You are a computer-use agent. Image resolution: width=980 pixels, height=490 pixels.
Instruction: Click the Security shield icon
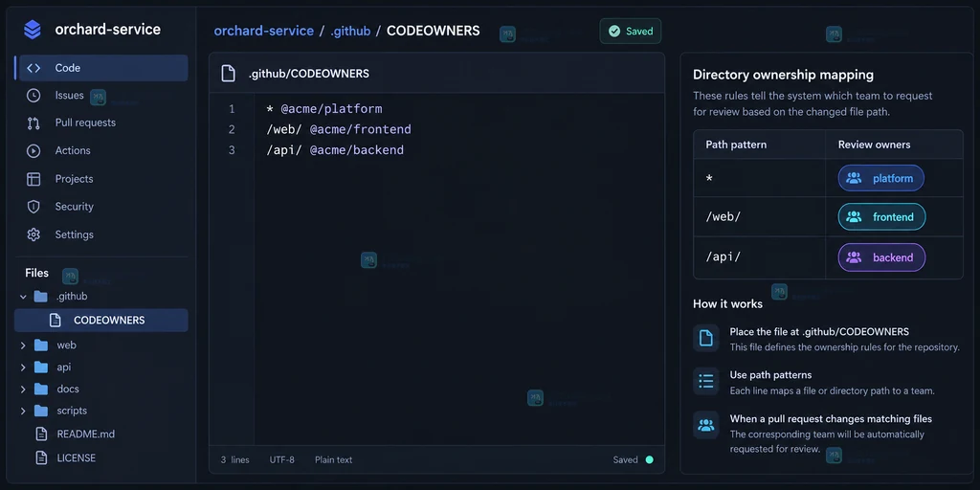click(x=33, y=207)
